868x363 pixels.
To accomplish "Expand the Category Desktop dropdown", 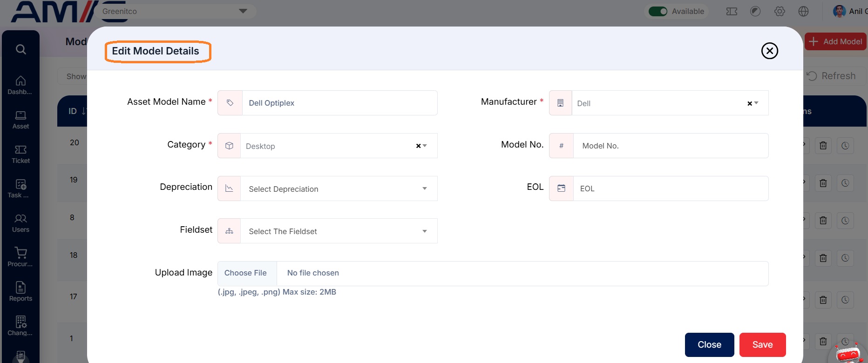I will [425, 146].
